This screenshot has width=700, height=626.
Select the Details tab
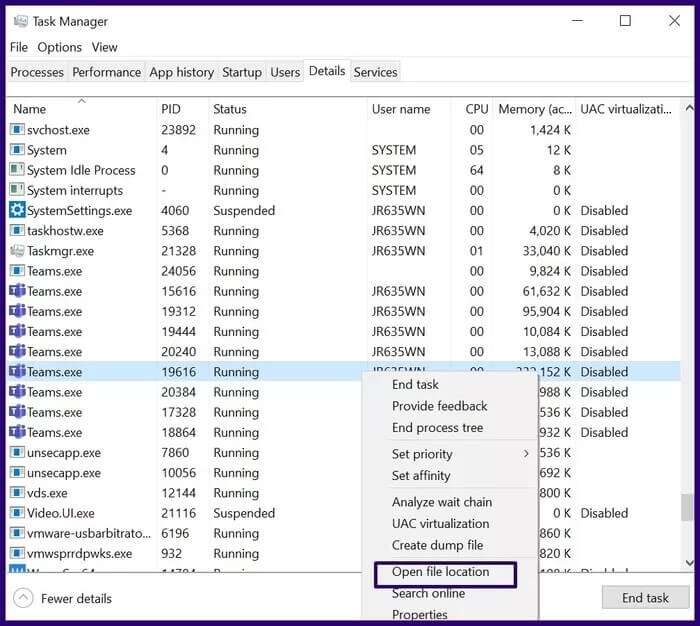click(327, 71)
